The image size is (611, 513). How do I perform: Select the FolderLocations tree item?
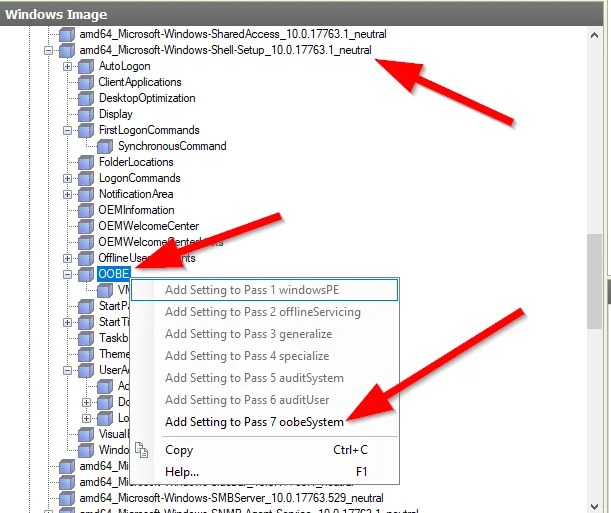136,162
